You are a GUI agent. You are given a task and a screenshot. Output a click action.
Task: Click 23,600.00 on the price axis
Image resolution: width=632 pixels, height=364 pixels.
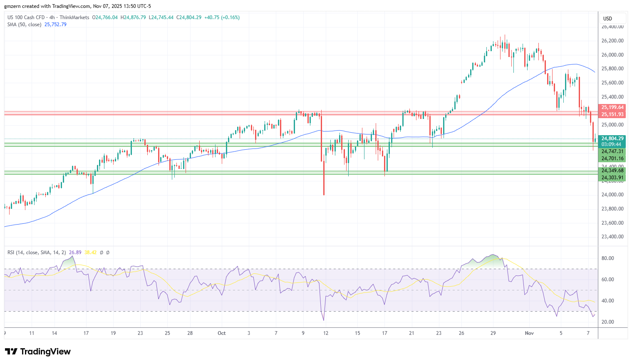612,223
